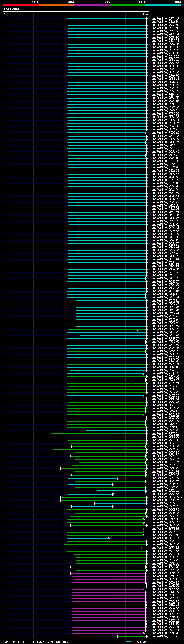184x644 pixels.
Task: Select hit label UniRef100_A6ZEA3
Action: pos(165,405)
